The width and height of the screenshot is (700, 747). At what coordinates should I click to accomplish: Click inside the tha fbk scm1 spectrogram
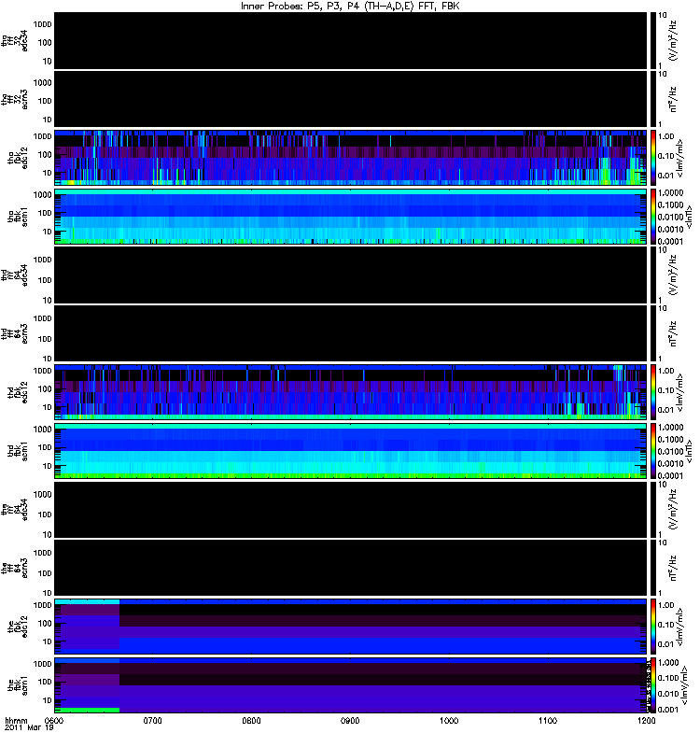pyautogui.click(x=350, y=217)
